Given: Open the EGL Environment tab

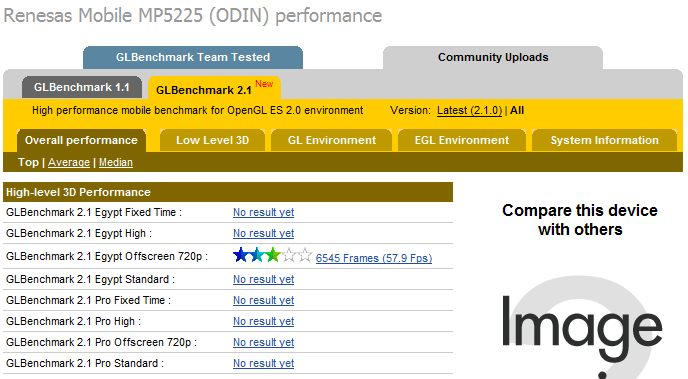Looking at the screenshot, I should click(x=462, y=140).
